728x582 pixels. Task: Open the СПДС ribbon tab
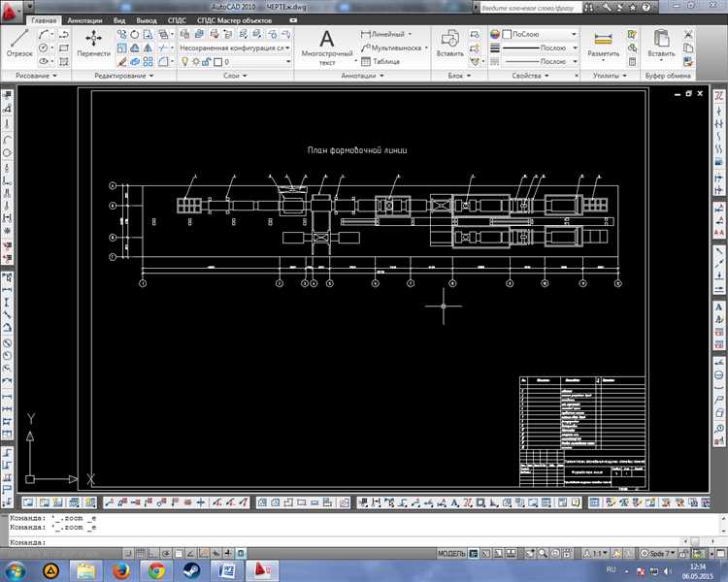point(177,20)
